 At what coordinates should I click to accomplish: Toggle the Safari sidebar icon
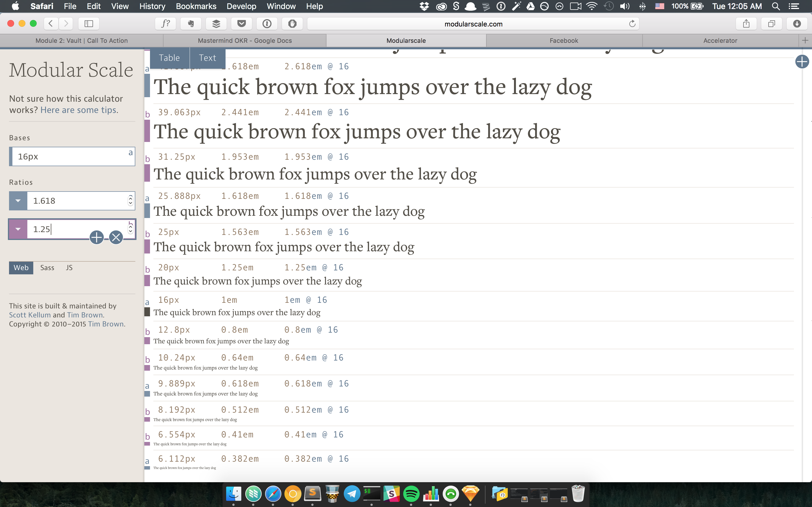pos(89,23)
